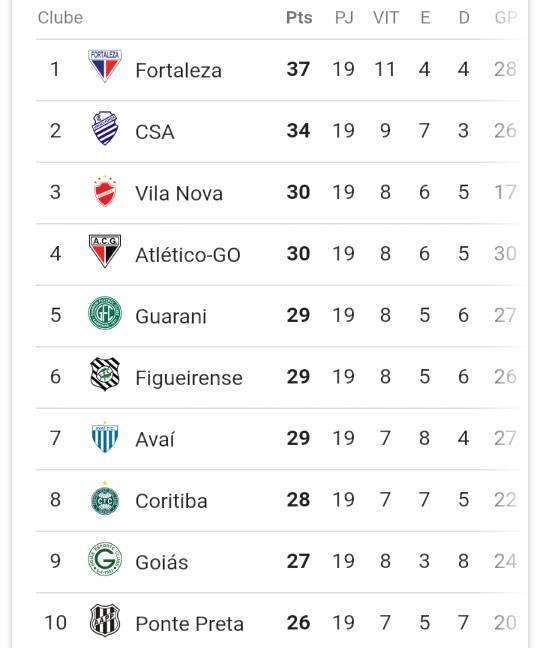Click the Vila Nova red crest
The height and width of the screenshot is (648, 540).
[x=105, y=191]
